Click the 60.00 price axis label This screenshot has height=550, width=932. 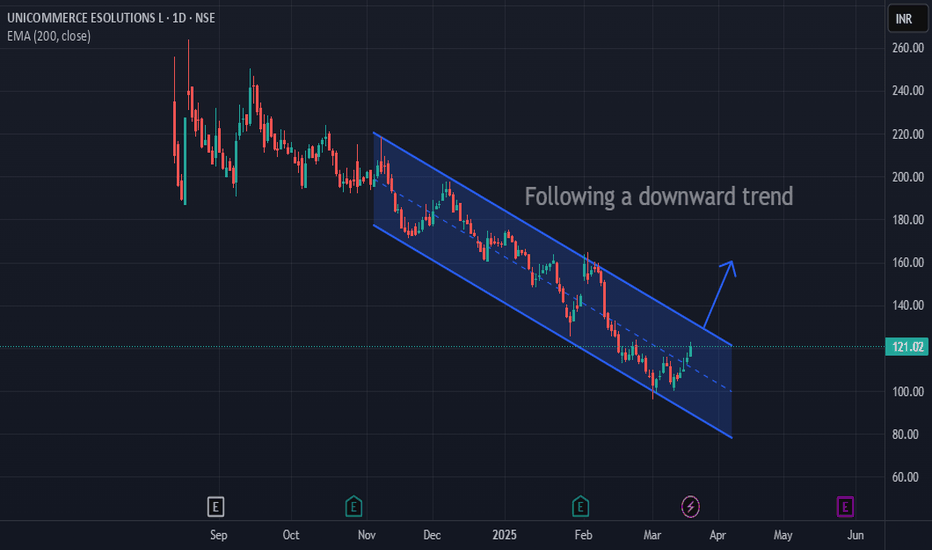[905, 477]
